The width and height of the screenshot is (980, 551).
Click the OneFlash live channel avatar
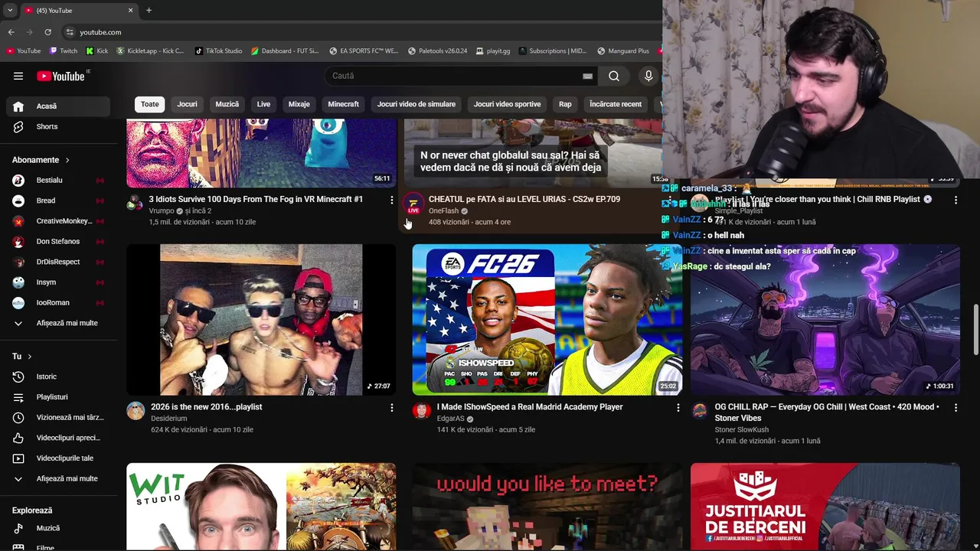[413, 203]
